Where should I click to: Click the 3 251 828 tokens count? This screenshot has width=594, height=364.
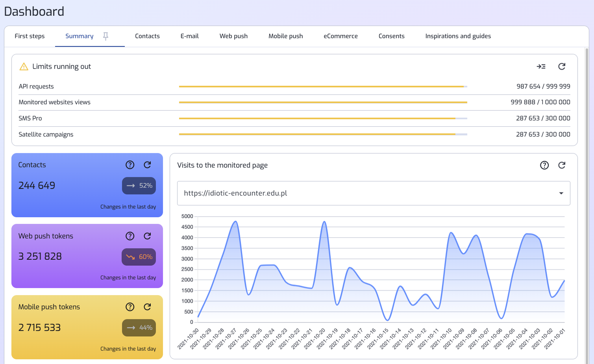pyautogui.click(x=40, y=257)
